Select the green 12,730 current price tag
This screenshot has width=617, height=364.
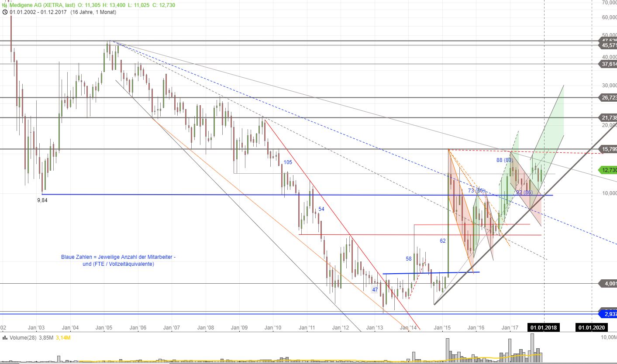pos(606,170)
